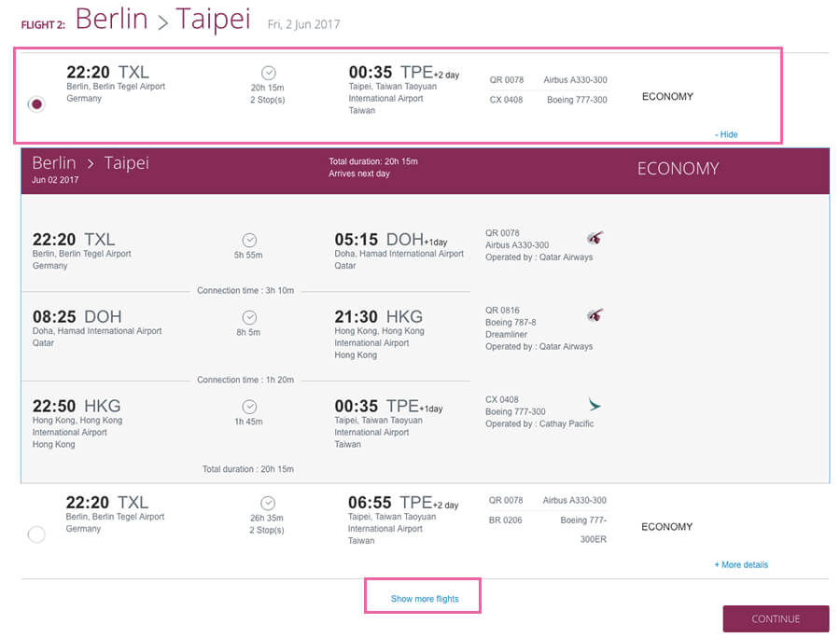Click 'Airbus A330-300' in first flight summary
Viewport: 840px width, 638px height.
(x=575, y=80)
